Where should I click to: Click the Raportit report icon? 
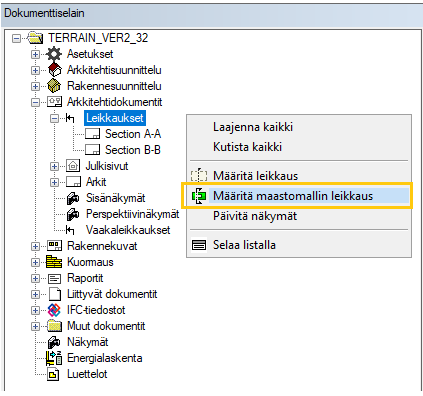coord(54,278)
